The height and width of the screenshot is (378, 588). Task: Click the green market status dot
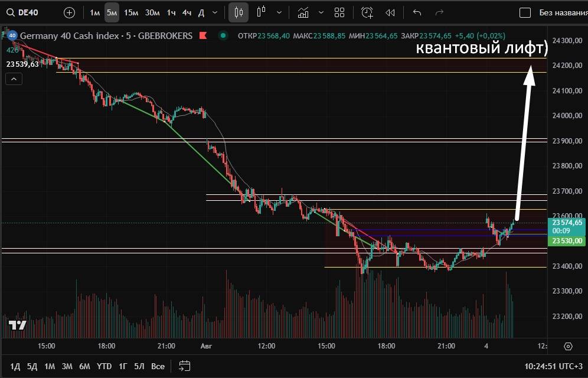click(223, 36)
